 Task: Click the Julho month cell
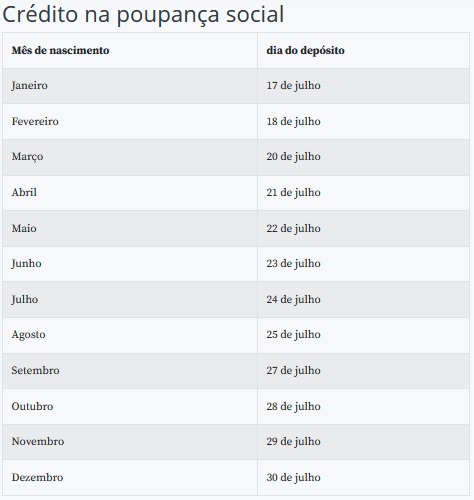pyautogui.click(x=130, y=299)
